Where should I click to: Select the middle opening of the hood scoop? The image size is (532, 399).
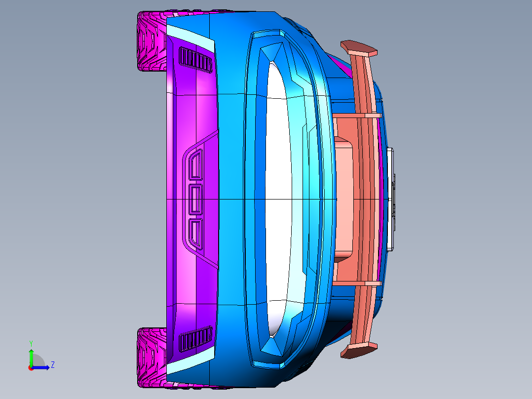[196, 199]
